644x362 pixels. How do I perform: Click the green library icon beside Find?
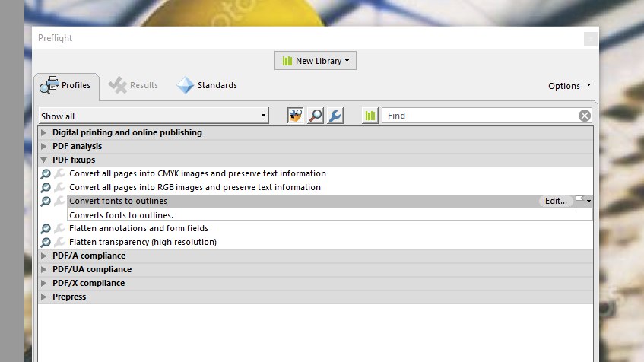370,116
